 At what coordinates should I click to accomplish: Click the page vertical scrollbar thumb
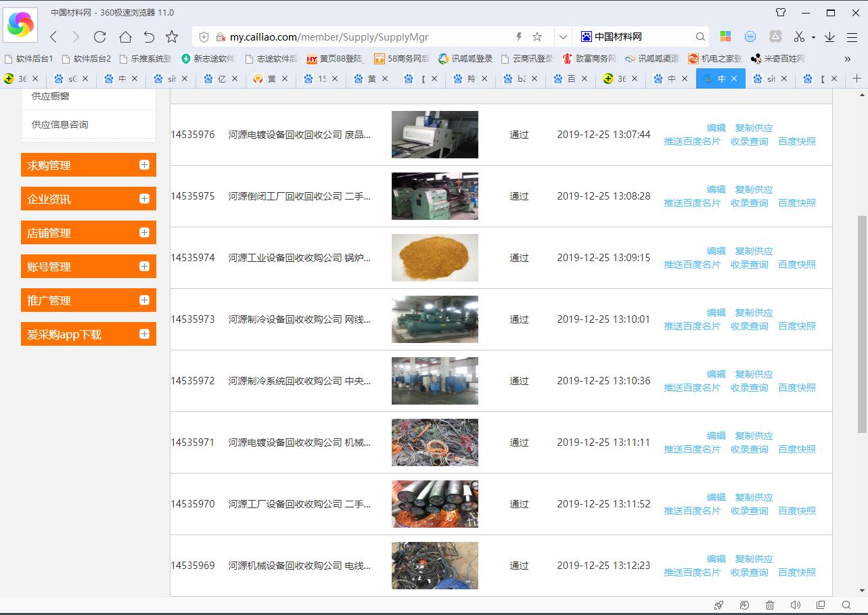pyautogui.click(x=862, y=325)
